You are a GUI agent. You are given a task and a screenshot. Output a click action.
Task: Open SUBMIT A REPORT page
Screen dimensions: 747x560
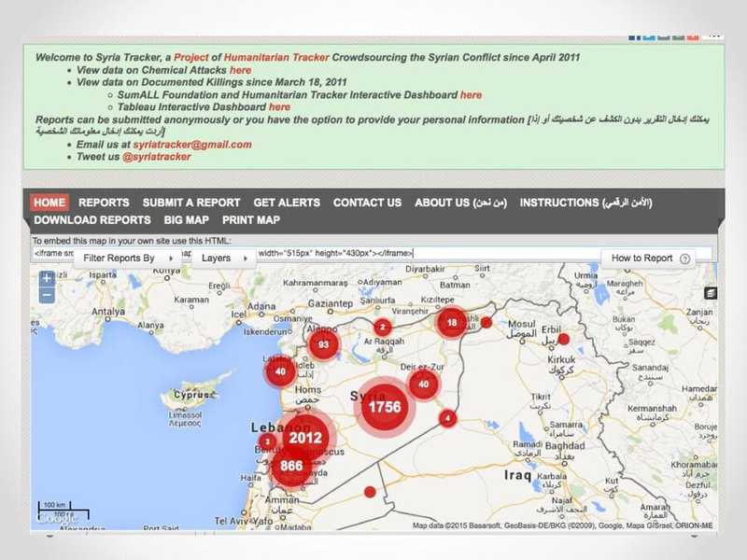click(x=191, y=203)
